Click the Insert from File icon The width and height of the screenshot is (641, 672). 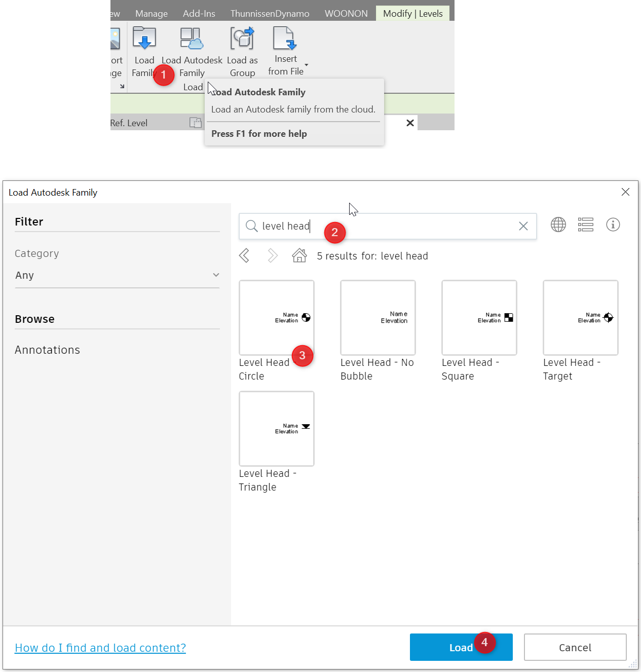tap(285, 38)
